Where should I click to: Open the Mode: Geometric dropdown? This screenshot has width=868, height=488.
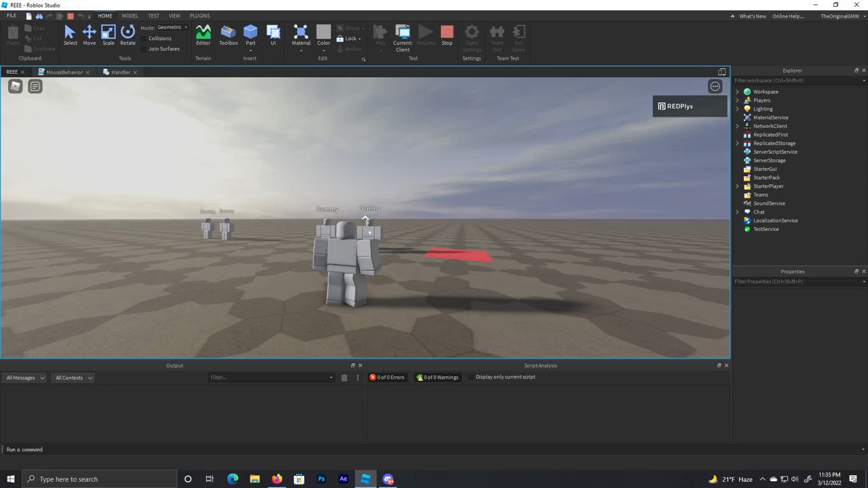(184, 27)
